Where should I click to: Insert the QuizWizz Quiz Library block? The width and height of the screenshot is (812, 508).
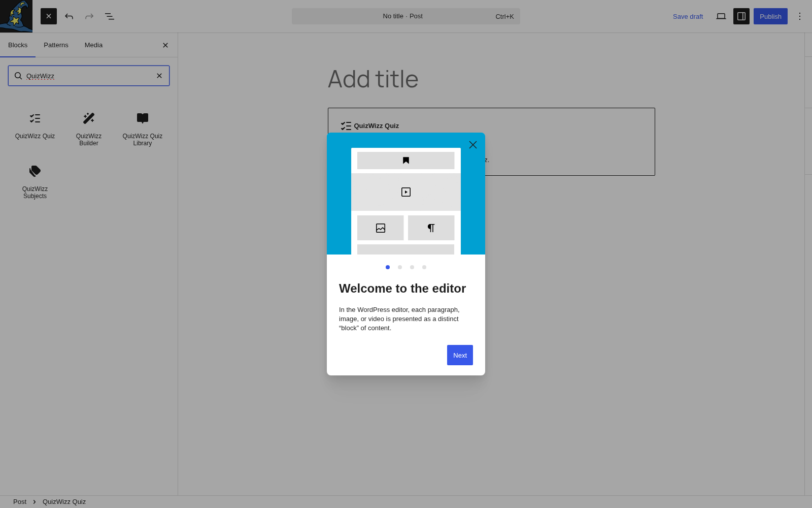(143, 129)
